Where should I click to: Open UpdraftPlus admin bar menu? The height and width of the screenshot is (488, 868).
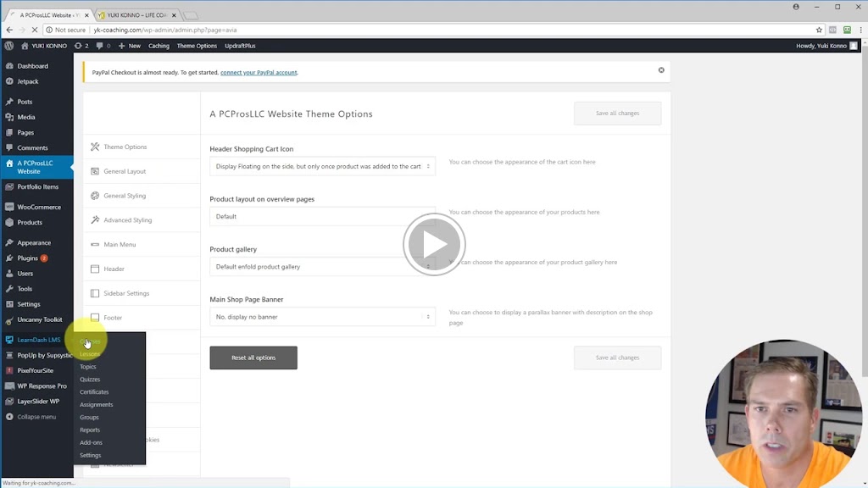240,46
